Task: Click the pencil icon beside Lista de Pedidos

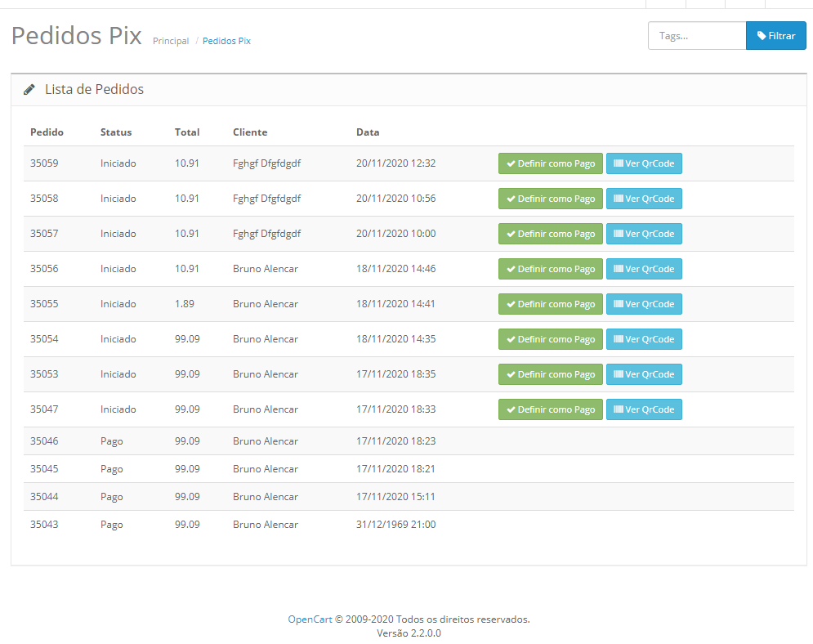Action: (x=29, y=90)
